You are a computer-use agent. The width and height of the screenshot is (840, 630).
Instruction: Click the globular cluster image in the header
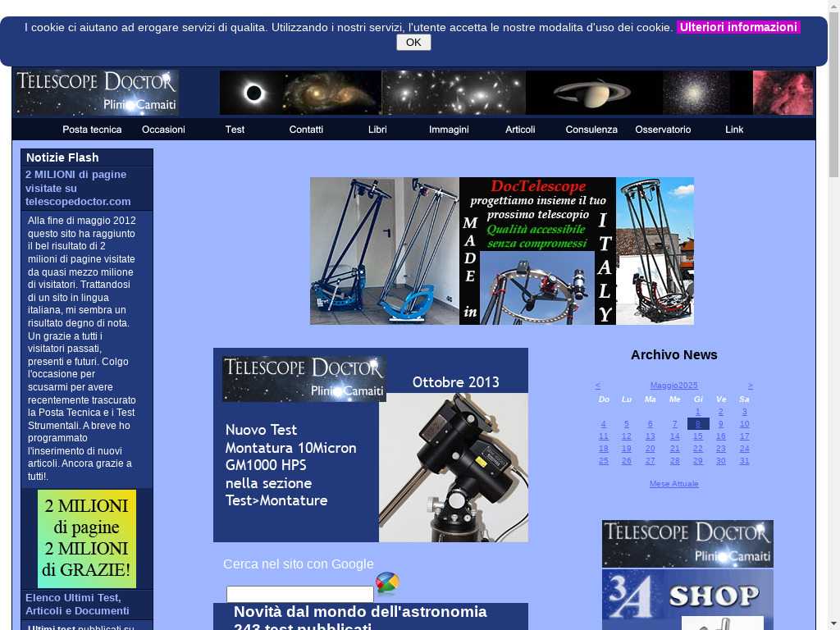pyautogui.click(x=696, y=93)
